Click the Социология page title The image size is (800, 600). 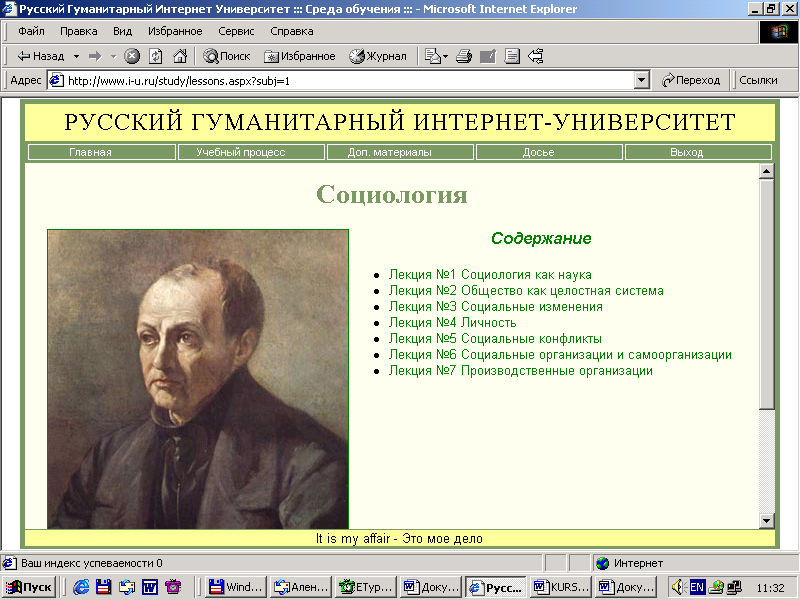(392, 194)
